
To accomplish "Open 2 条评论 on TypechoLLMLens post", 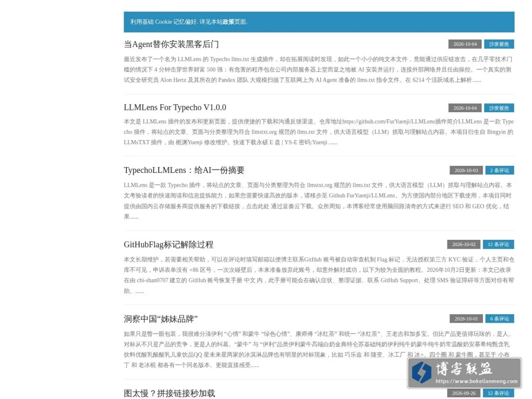I will (500, 170).
